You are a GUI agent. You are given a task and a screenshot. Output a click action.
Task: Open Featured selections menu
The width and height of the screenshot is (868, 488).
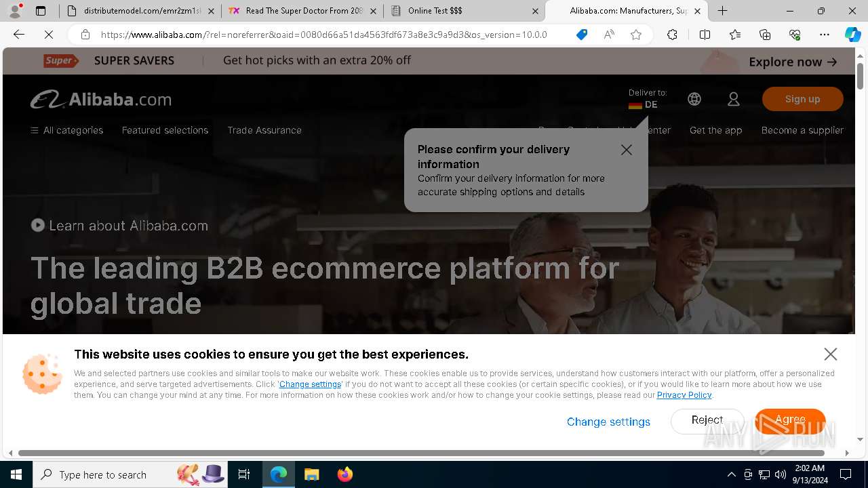tap(165, 130)
